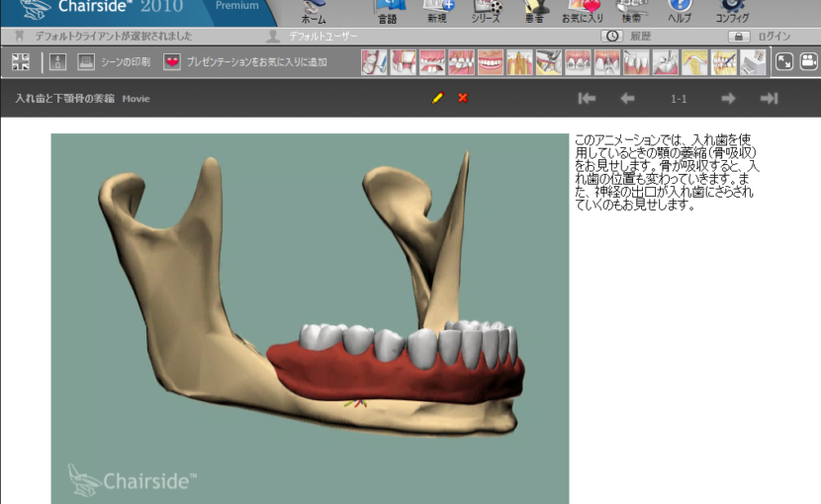
Task: Open the 言語 language menu
Action: (386, 11)
